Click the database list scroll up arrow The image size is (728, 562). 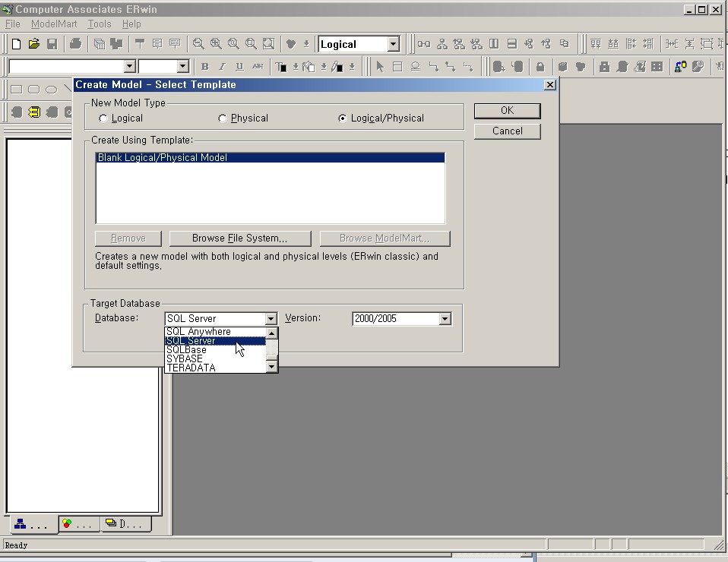click(x=272, y=333)
